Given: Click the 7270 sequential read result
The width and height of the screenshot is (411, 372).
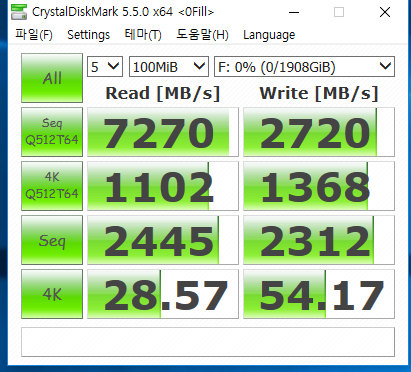Looking at the screenshot, I should pyautogui.click(x=163, y=132).
